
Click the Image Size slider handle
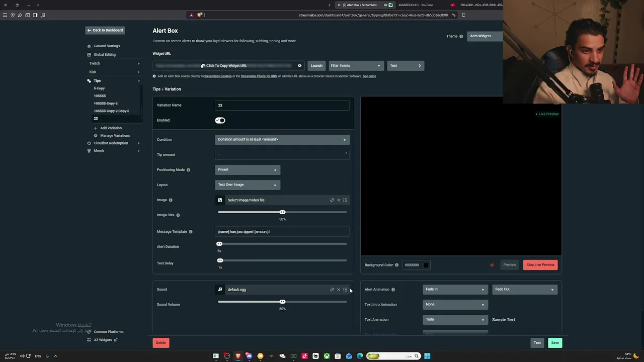[x=282, y=212]
